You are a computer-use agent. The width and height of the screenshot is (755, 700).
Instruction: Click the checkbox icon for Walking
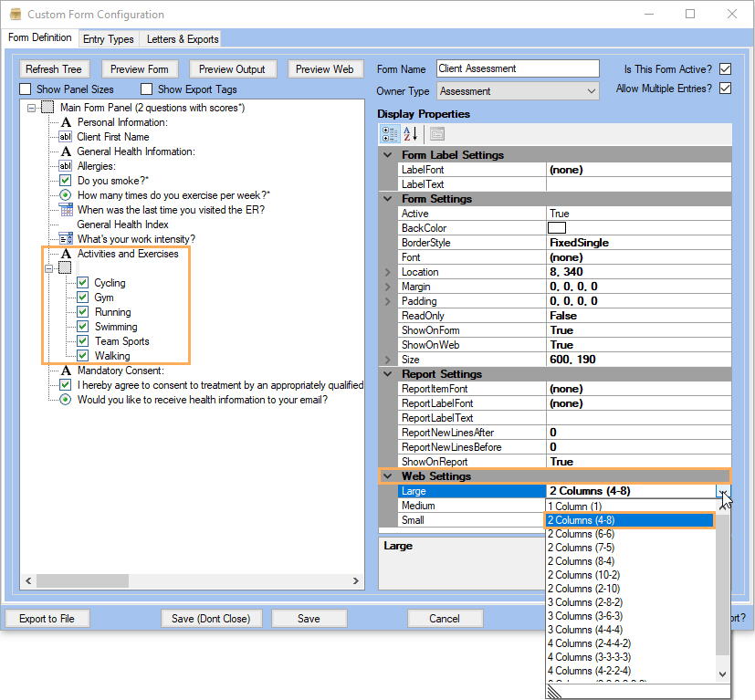(x=83, y=356)
